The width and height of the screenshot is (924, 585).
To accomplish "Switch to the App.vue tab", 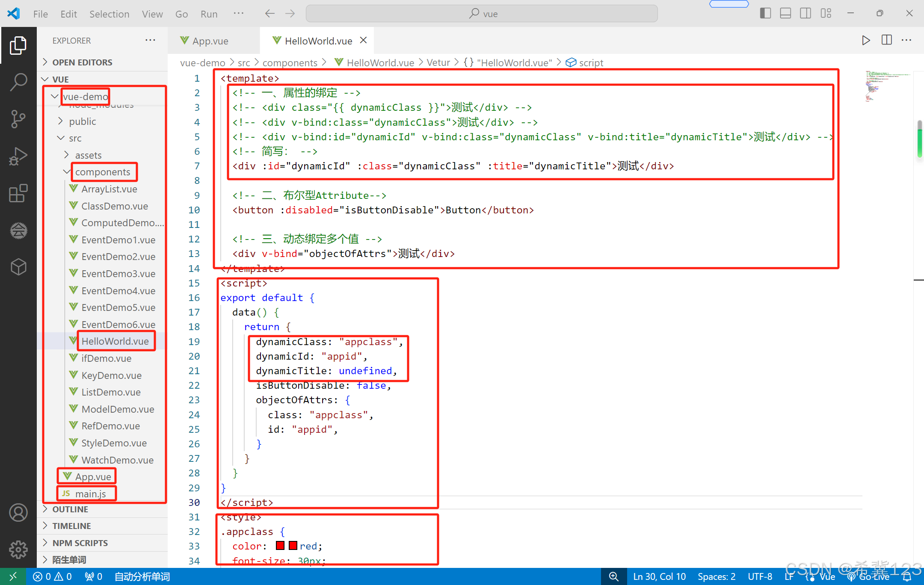I will pos(210,41).
